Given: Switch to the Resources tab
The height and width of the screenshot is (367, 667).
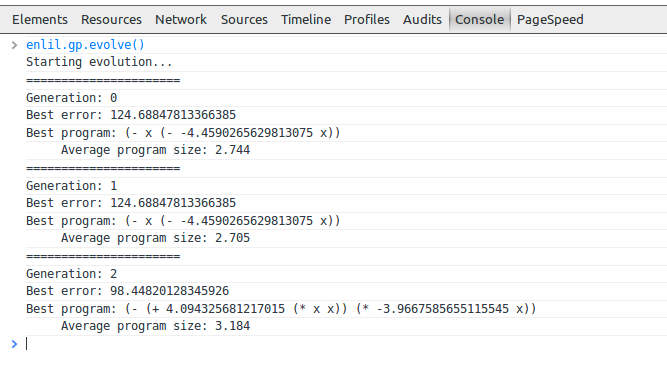Looking at the screenshot, I should [111, 20].
